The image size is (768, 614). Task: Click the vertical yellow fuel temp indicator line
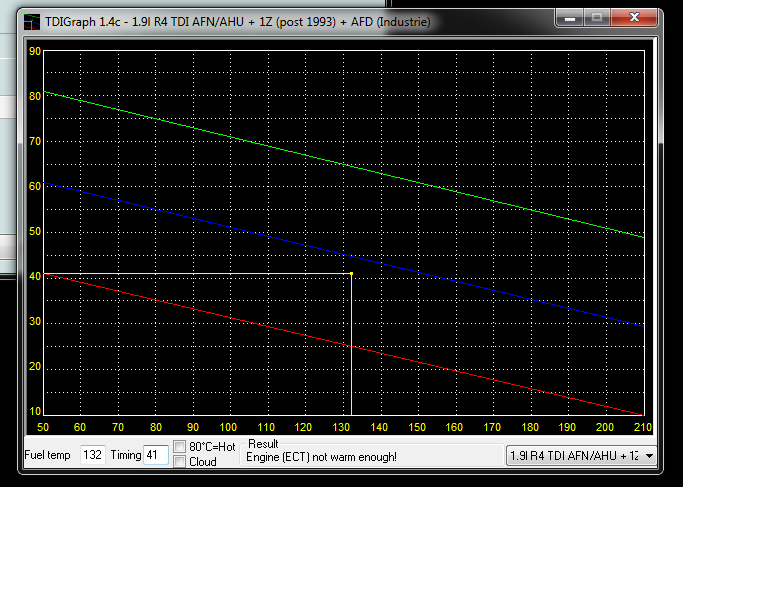point(351,350)
